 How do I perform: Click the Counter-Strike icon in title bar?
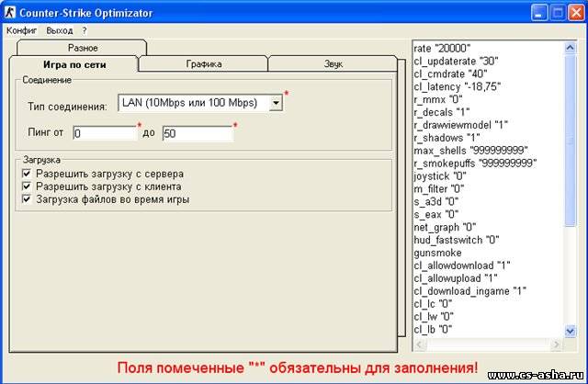(x=13, y=13)
